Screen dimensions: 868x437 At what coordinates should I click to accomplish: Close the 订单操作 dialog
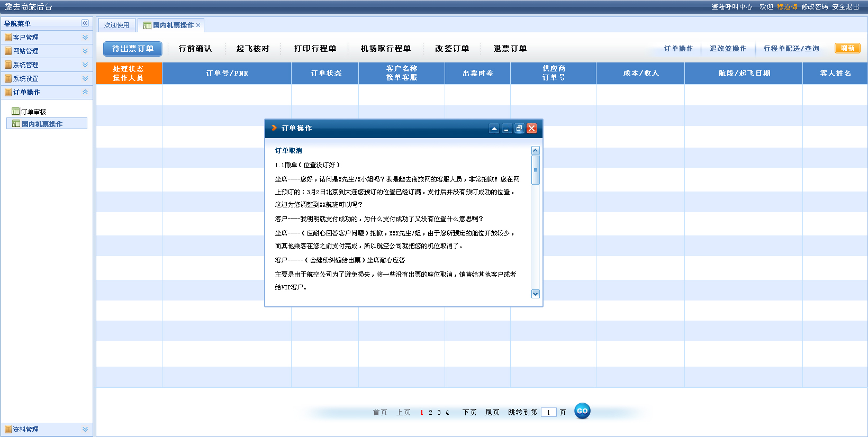(x=532, y=129)
